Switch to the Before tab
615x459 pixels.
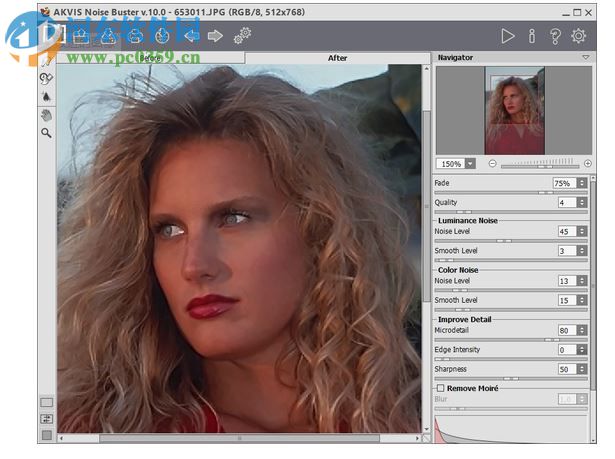(x=150, y=58)
